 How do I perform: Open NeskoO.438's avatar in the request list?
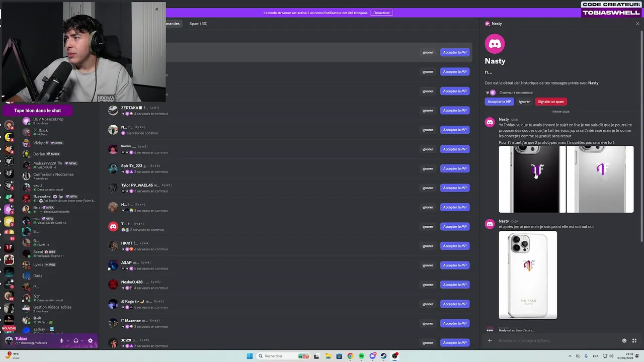(x=113, y=285)
